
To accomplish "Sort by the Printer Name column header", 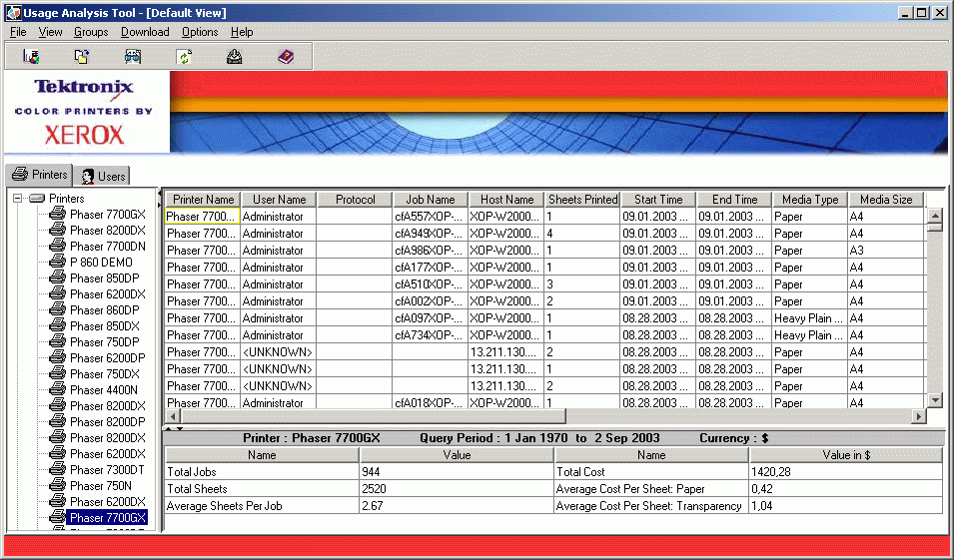I will tap(203, 200).
